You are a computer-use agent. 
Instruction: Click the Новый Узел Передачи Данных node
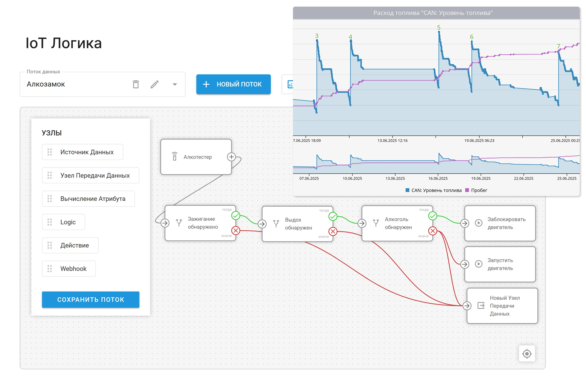(502, 306)
